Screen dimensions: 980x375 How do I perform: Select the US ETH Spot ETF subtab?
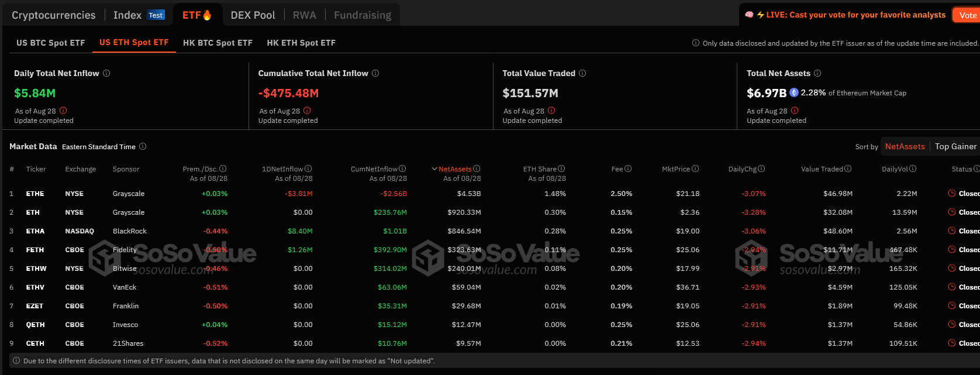[x=134, y=42]
